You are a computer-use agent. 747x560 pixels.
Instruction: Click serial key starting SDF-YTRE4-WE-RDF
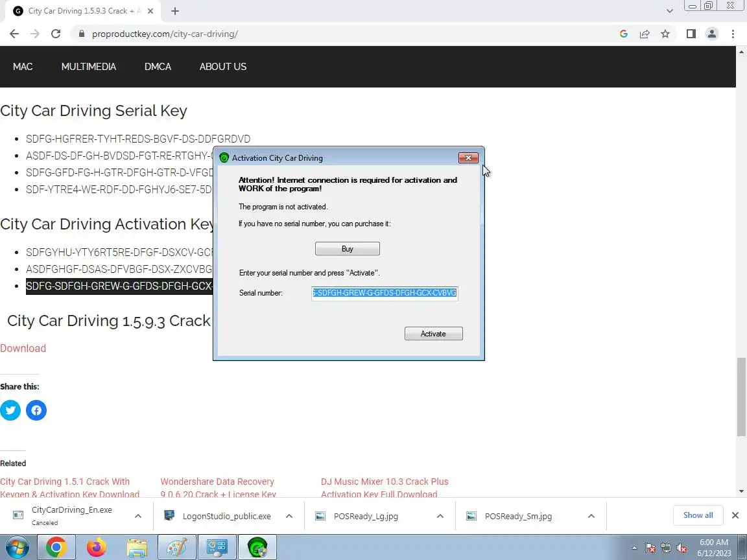[x=119, y=189]
